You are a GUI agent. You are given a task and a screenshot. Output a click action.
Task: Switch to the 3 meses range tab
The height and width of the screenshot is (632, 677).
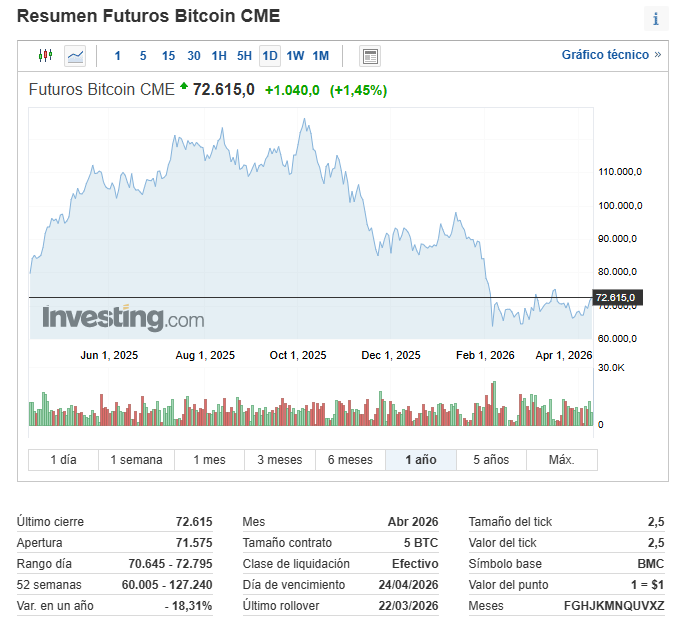280,460
